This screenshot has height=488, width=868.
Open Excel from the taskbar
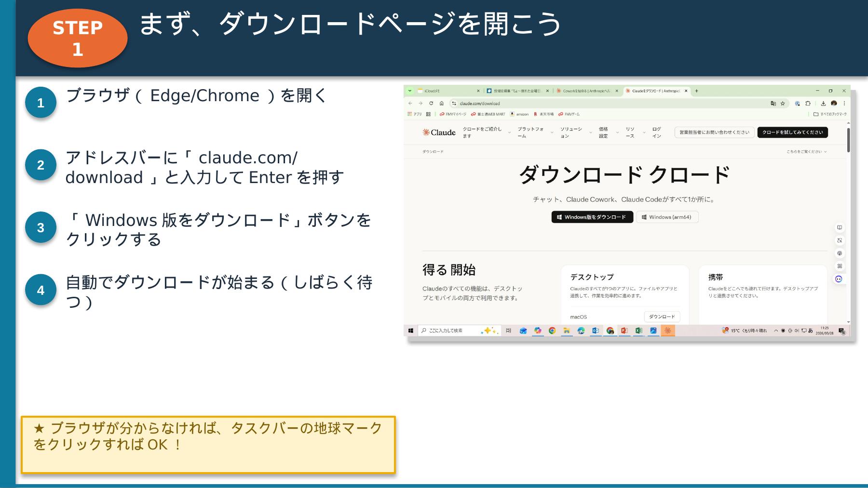click(x=638, y=331)
